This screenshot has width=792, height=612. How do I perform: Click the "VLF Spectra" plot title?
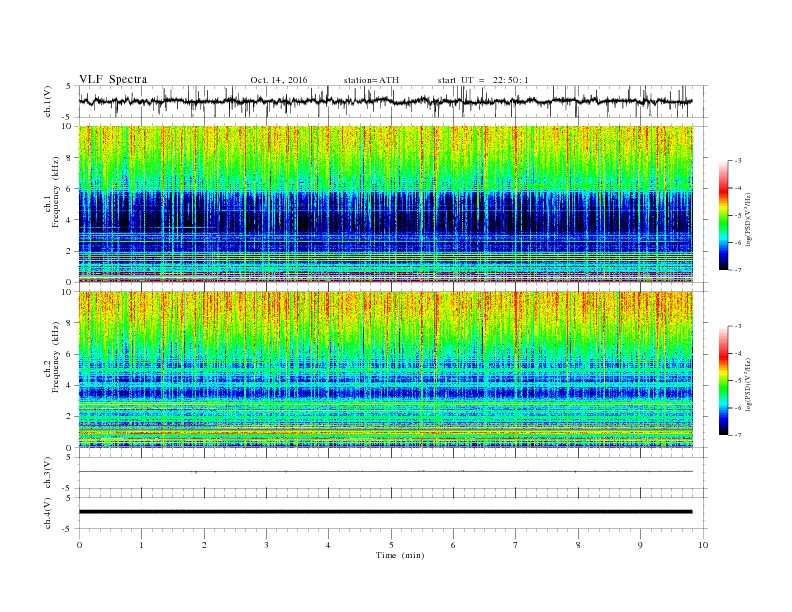[x=113, y=79]
